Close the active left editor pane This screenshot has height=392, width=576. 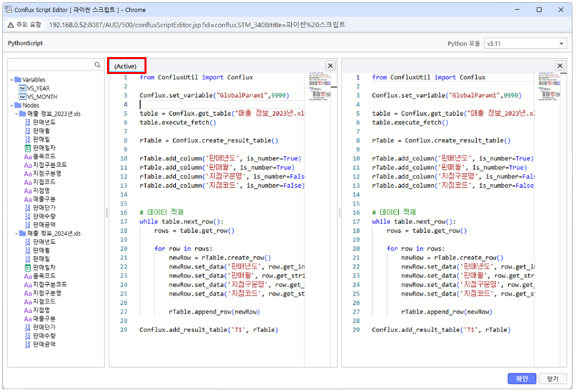(x=330, y=66)
